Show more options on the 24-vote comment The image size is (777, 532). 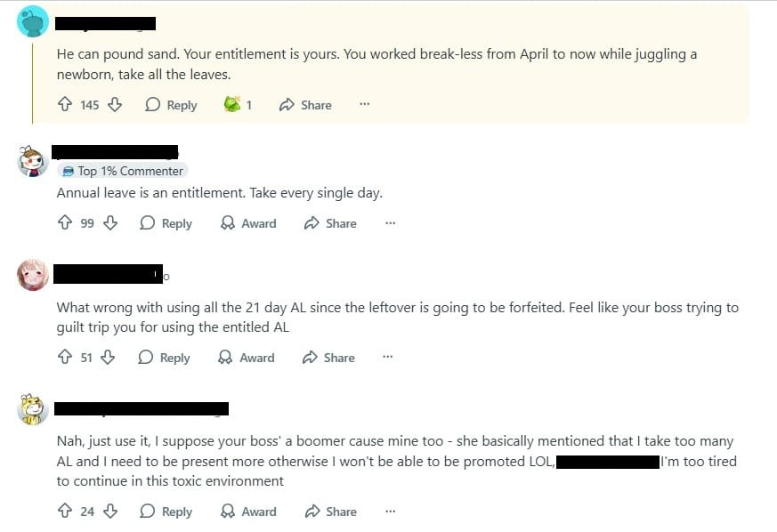click(390, 512)
